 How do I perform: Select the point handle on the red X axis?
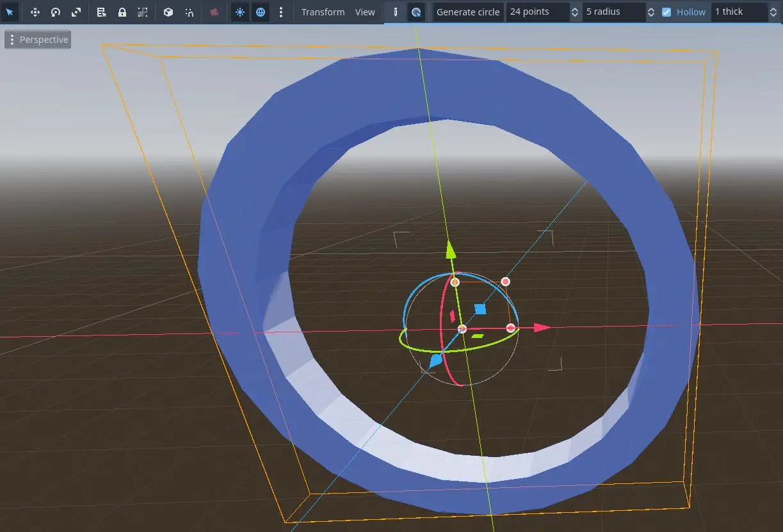[x=510, y=328]
